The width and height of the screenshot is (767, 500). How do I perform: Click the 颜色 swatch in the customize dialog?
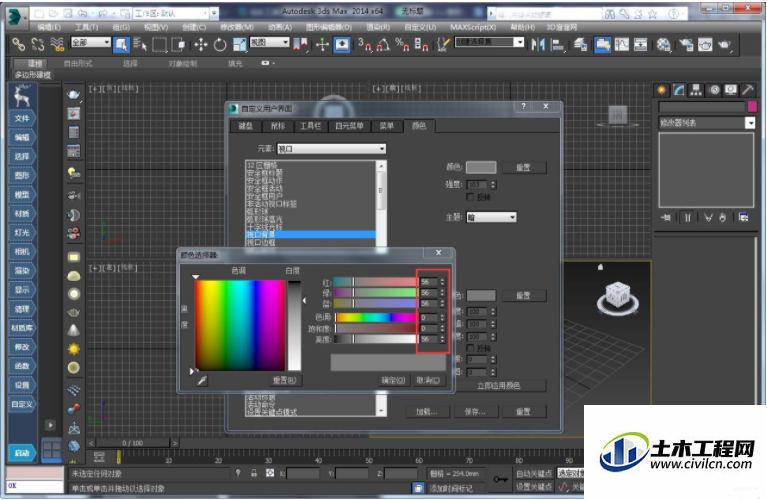481,167
